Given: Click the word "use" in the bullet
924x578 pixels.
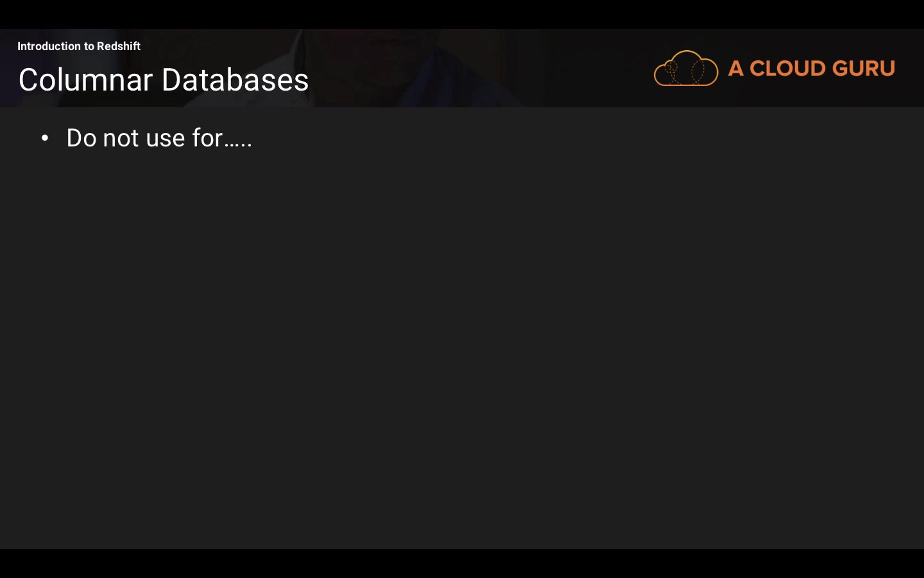Looking at the screenshot, I should pyautogui.click(x=166, y=138).
